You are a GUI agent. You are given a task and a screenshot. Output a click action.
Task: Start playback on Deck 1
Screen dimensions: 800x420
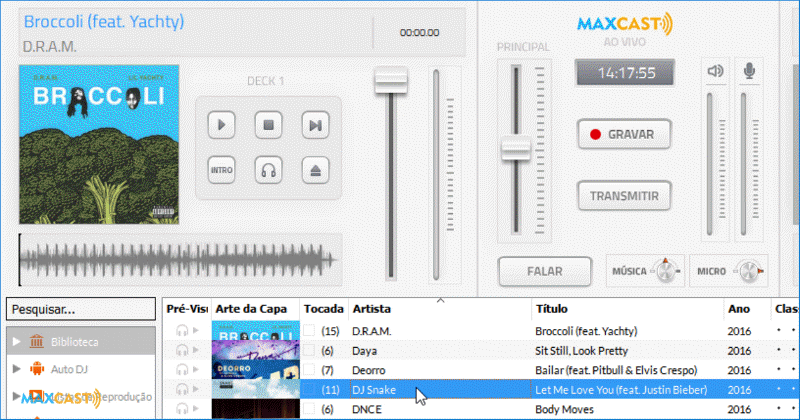(x=221, y=125)
